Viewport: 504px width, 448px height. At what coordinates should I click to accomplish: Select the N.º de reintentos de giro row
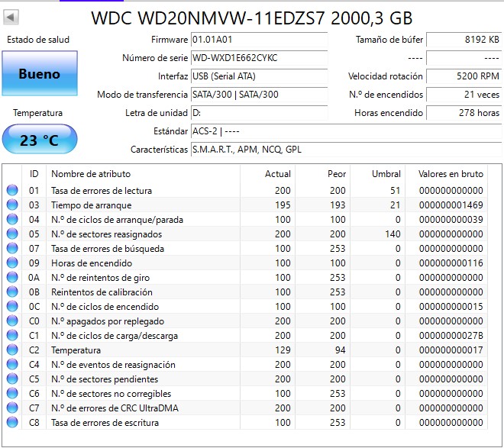[x=246, y=277]
